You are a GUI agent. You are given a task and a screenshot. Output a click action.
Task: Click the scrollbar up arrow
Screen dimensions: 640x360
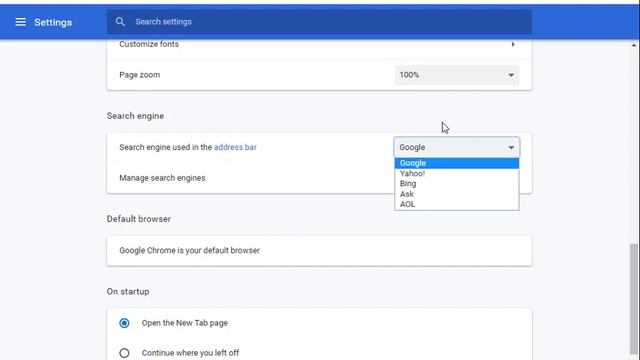(x=633, y=45)
